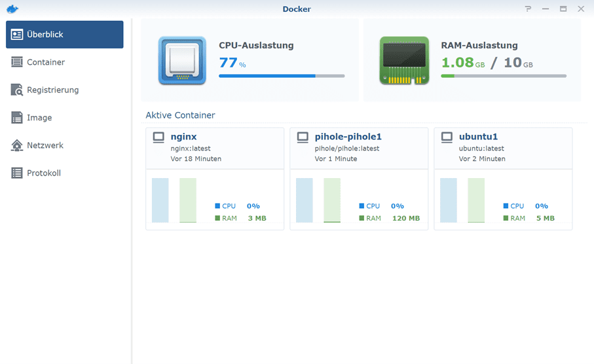Click the pihole-pihole1 0% CPU value
The height and width of the screenshot is (364, 594).
398,206
